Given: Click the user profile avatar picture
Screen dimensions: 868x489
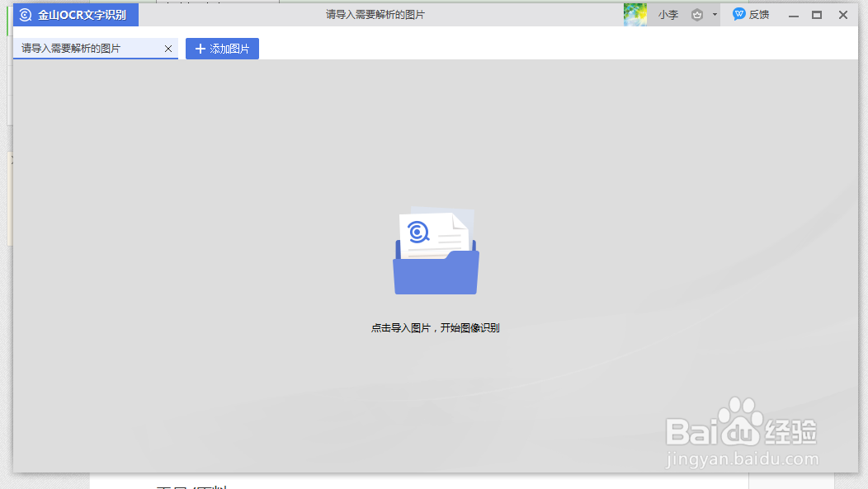Looking at the screenshot, I should [635, 14].
